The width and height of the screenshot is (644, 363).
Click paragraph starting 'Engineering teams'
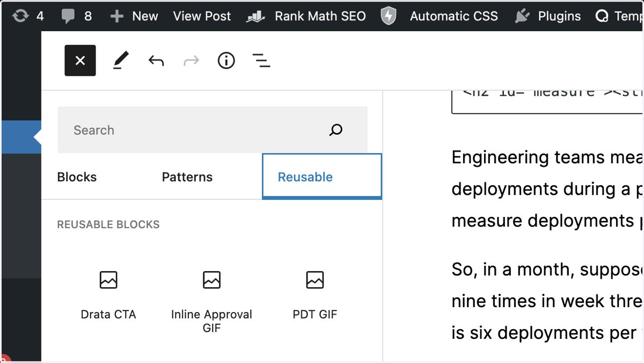pyautogui.click(x=547, y=189)
